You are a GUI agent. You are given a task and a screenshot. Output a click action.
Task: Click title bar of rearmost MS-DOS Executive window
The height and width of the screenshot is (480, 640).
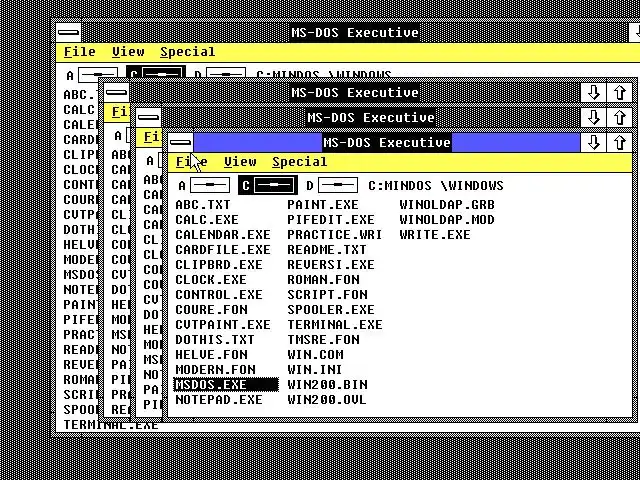point(355,33)
